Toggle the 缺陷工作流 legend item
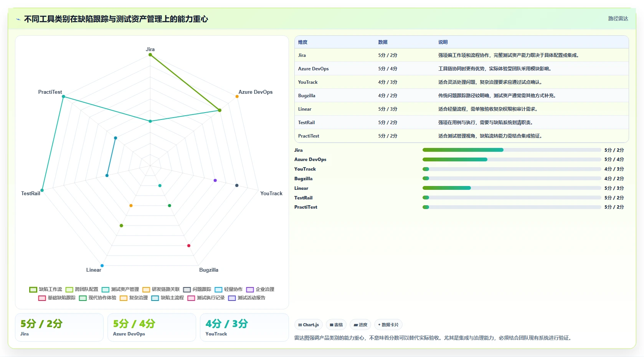This screenshot has height=357, width=644. (x=46, y=289)
